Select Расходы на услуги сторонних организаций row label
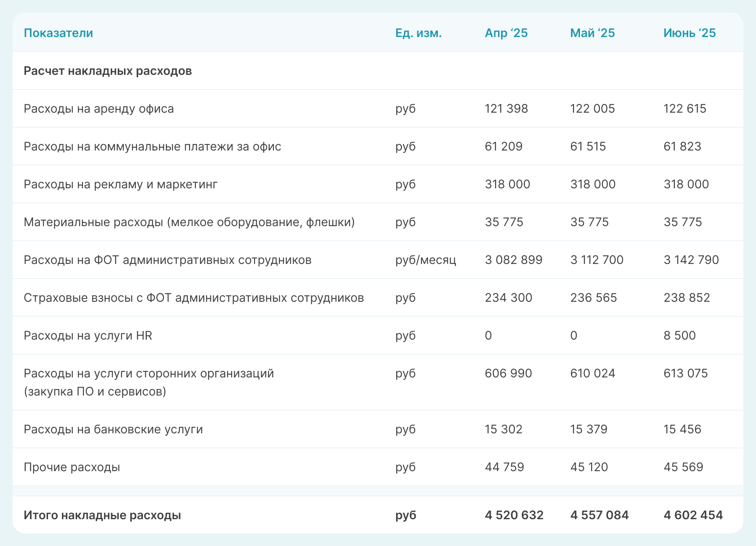Screen dimensions: 756x546 click(x=148, y=373)
